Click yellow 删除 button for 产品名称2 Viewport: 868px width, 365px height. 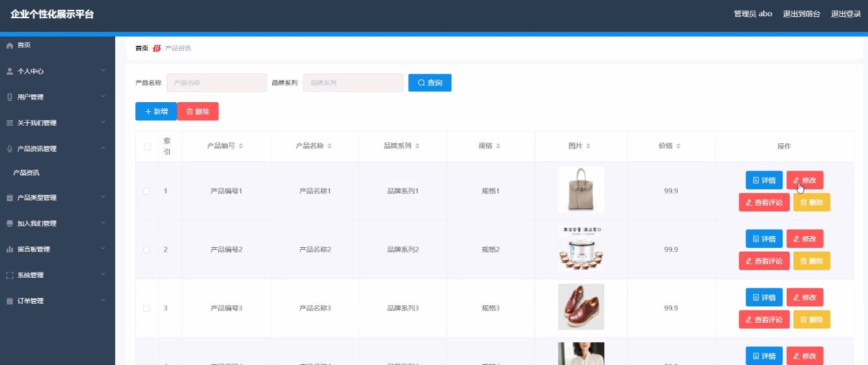(x=812, y=261)
